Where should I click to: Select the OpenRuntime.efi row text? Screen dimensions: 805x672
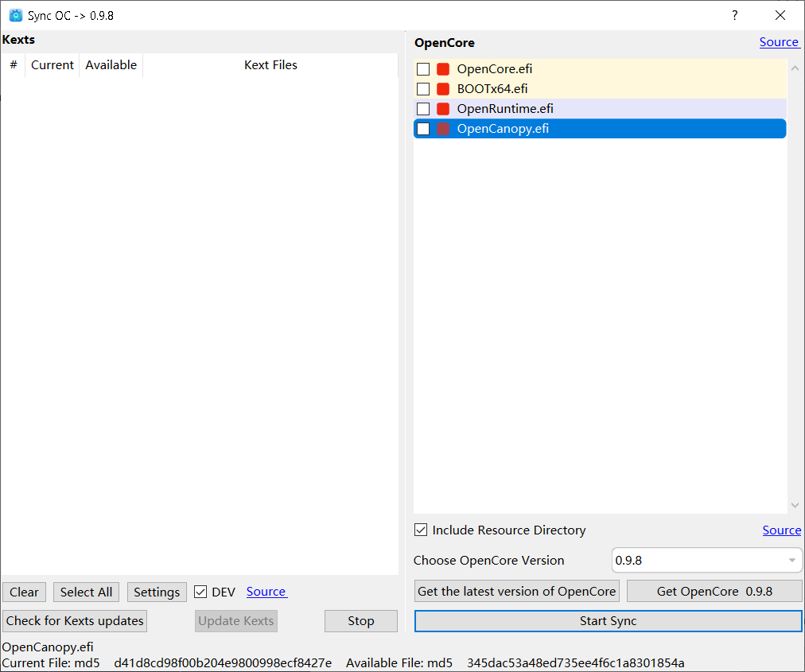505,109
